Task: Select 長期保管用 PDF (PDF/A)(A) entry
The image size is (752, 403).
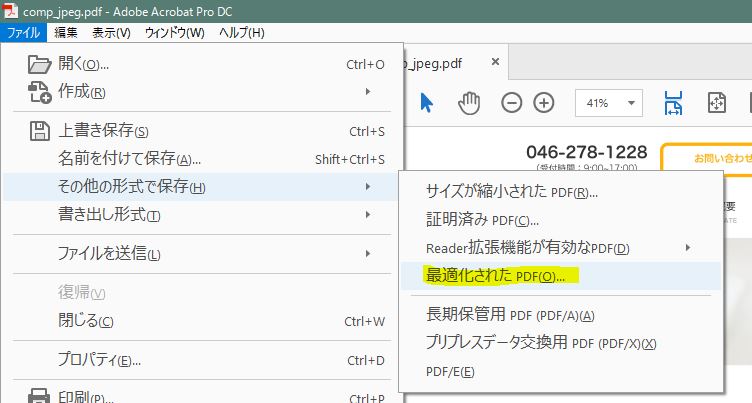Action: pos(561,315)
